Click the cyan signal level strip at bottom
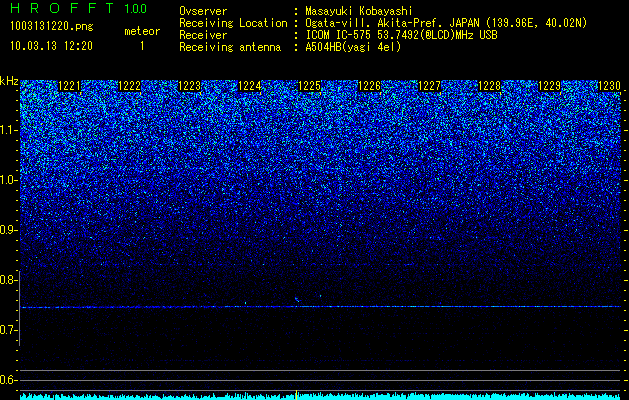 point(320,396)
